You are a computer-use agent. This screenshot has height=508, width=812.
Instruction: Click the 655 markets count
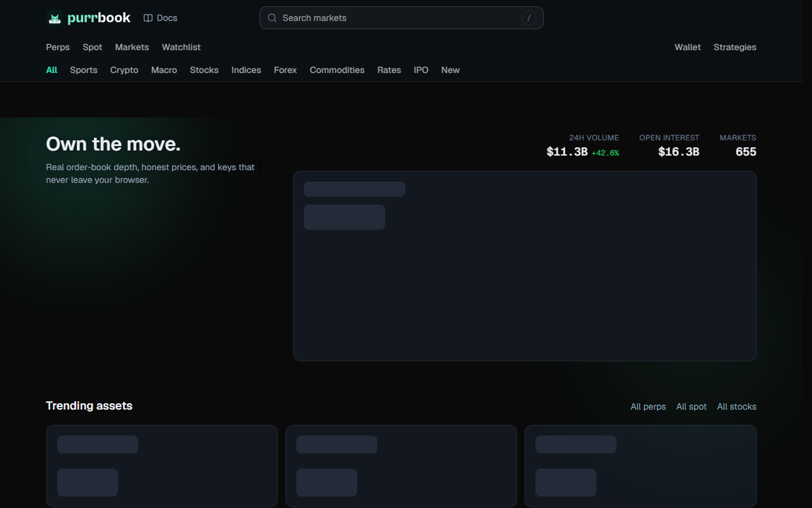746,152
